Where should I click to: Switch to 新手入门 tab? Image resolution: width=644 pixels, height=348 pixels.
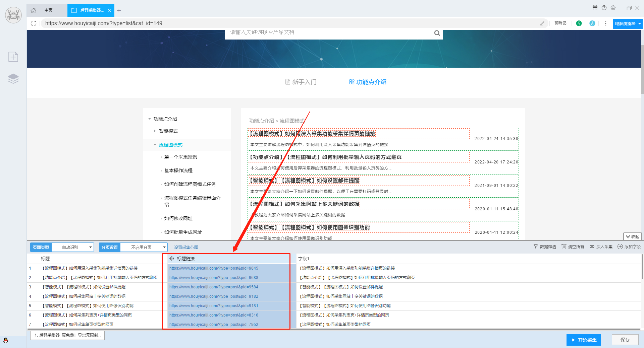click(x=301, y=82)
